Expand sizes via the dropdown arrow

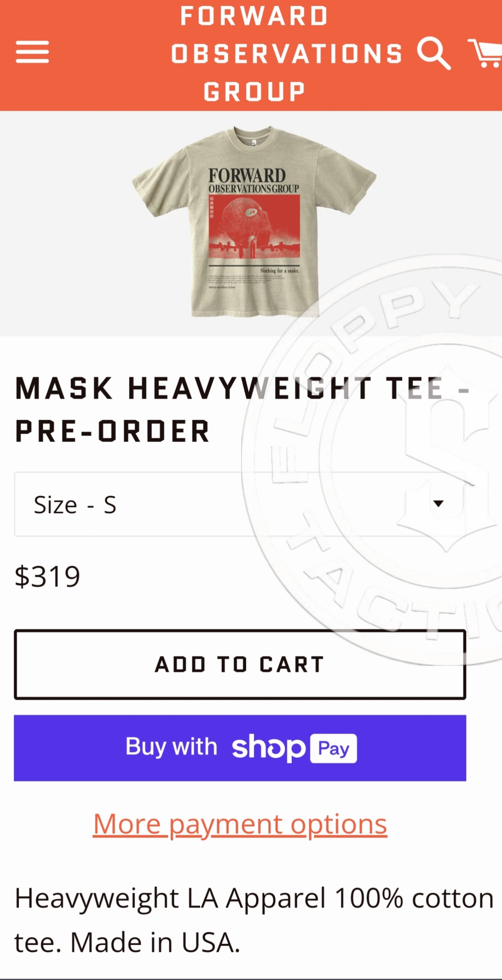[x=438, y=504]
